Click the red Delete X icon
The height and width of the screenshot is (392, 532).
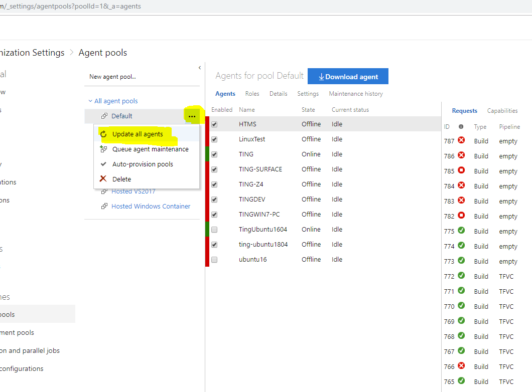[104, 179]
